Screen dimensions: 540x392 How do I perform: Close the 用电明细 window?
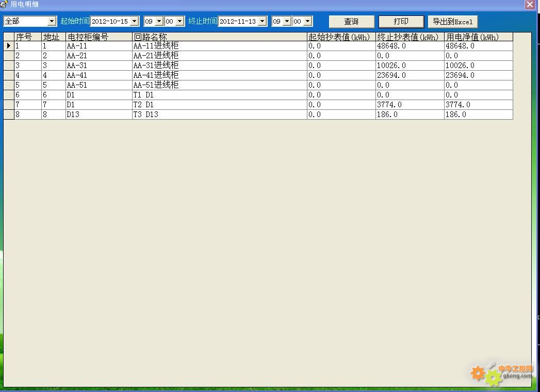click(x=530, y=5)
